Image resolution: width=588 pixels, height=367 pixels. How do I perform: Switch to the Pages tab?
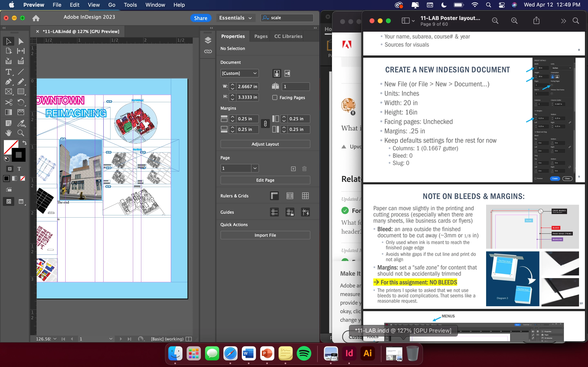(x=261, y=36)
